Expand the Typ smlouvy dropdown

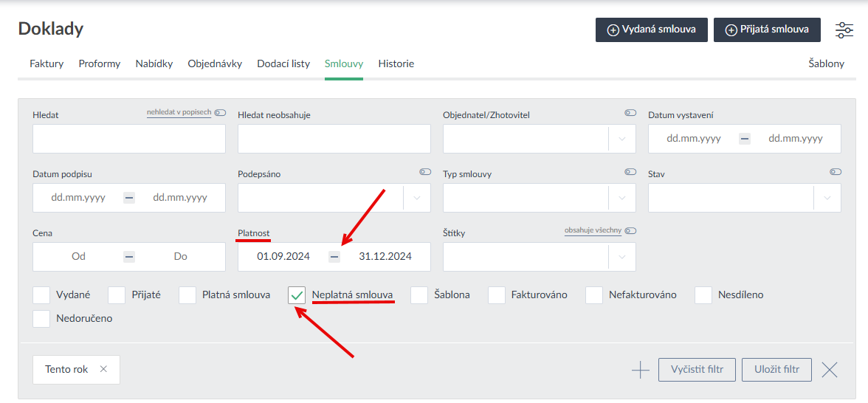point(621,198)
